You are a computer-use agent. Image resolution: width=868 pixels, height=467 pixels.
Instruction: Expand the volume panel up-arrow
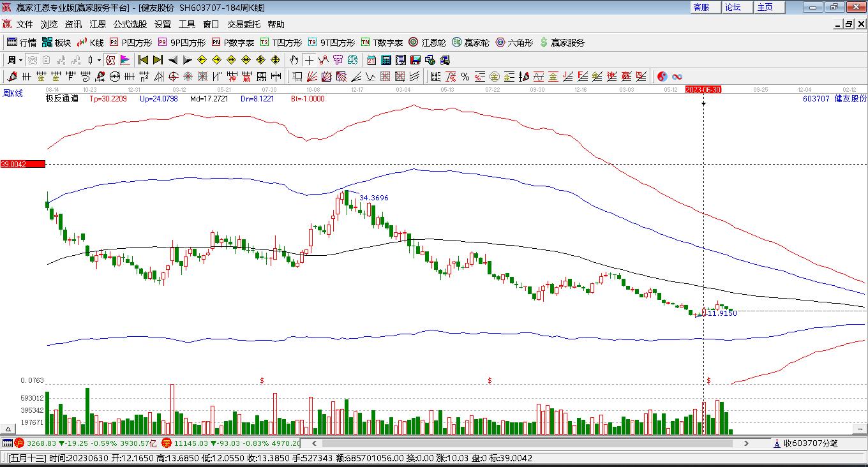click(x=9, y=429)
